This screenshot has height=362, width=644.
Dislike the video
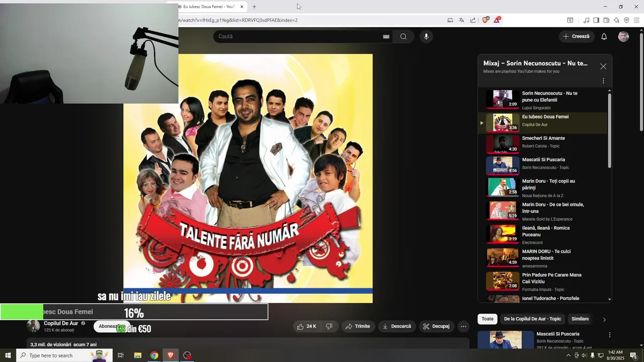pos(329,326)
